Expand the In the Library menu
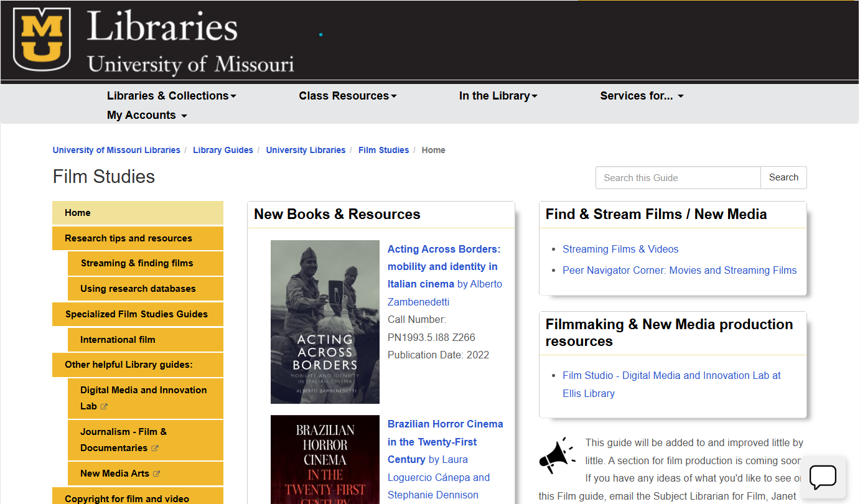 pyautogui.click(x=498, y=96)
